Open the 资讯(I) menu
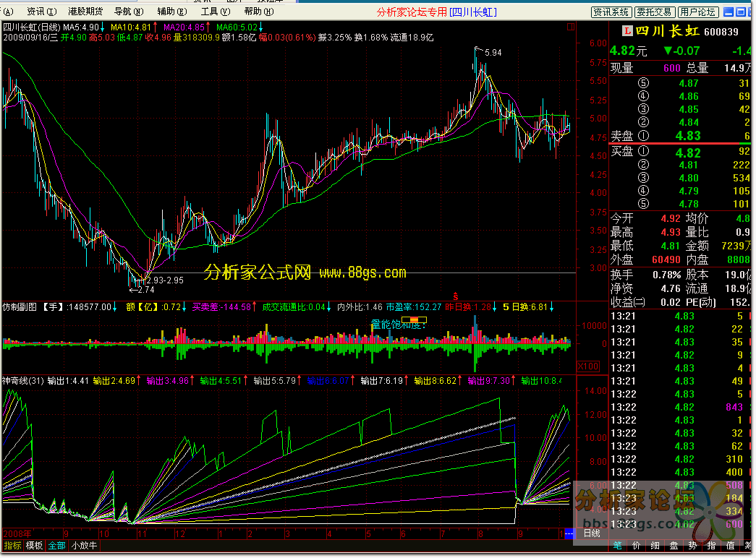 coord(41,12)
